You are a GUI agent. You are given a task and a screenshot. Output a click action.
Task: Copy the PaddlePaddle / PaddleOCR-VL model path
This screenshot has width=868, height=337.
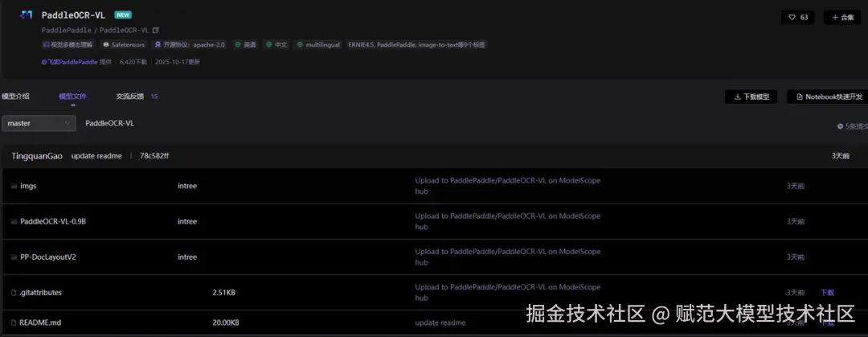click(156, 30)
